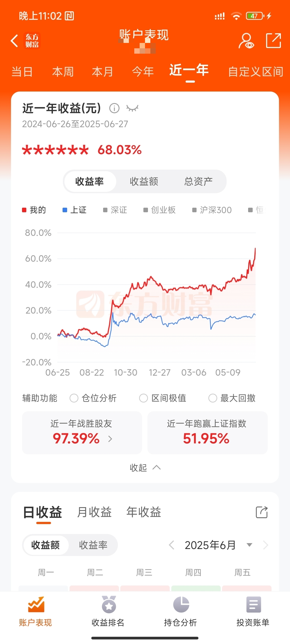Switch to the 本月 tab
The width and height of the screenshot is (290, 644).
[x=102, y=72]
